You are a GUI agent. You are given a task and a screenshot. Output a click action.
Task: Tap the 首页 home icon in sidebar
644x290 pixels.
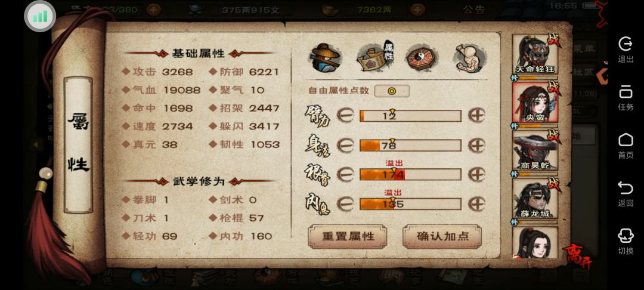626,146
